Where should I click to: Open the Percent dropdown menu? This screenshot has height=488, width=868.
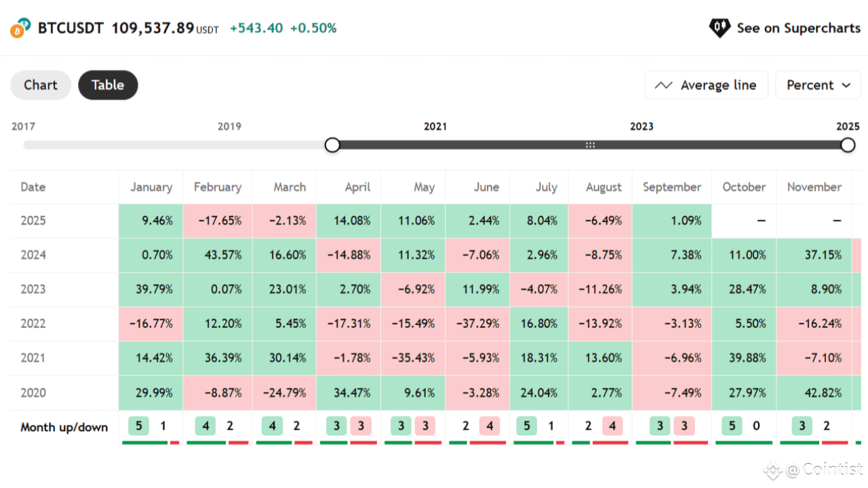coord(817,85)
